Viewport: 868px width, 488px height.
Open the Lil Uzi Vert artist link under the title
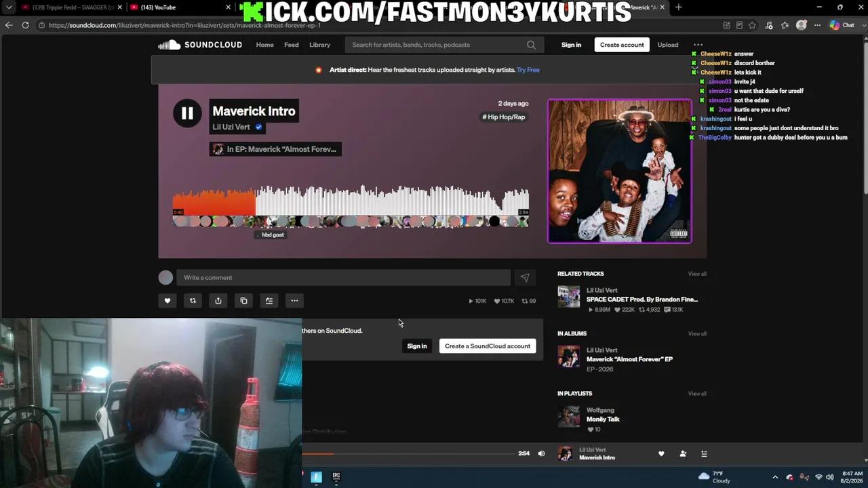click(231, 127)
